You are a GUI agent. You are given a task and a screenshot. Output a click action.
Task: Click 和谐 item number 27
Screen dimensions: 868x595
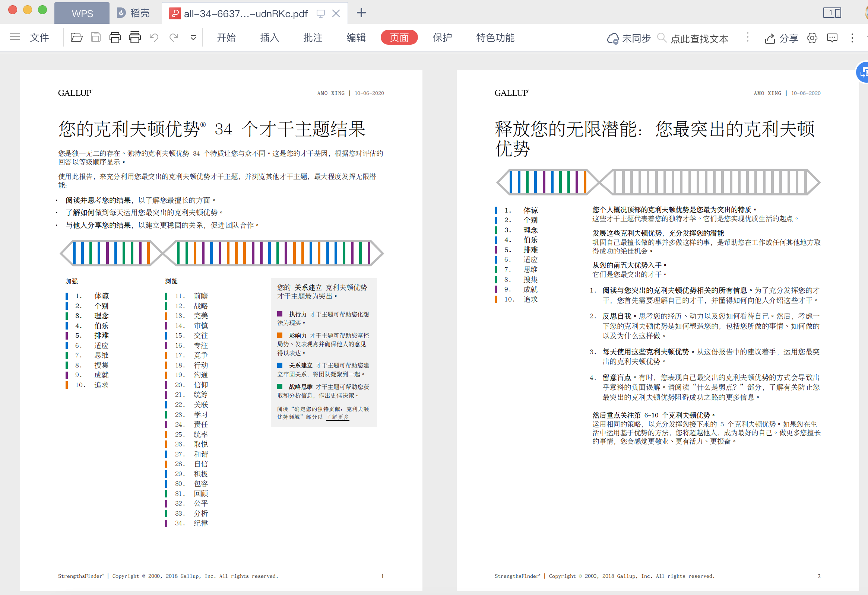coord(200,454)
